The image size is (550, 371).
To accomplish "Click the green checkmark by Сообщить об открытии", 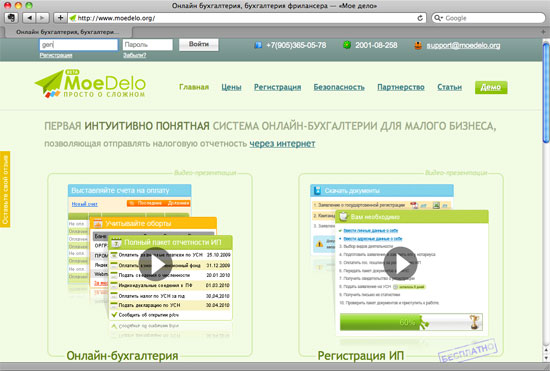I will [x=114, y=315].
